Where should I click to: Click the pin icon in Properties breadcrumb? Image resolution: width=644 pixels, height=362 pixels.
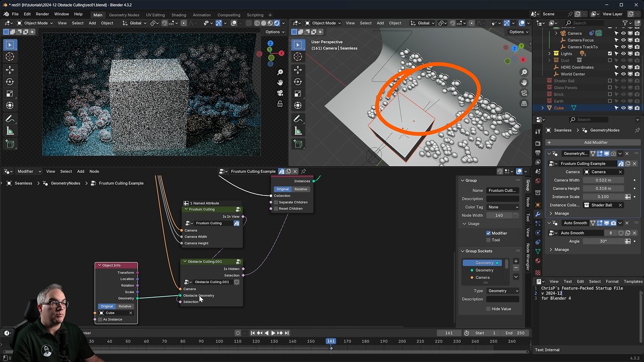coord(637,130)
